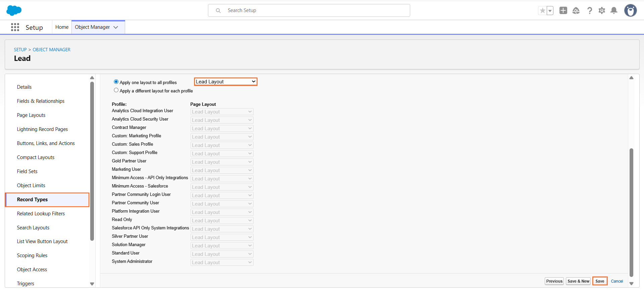Switch to the Object Manager tab

pyautogui.click(x=92, y=27)
